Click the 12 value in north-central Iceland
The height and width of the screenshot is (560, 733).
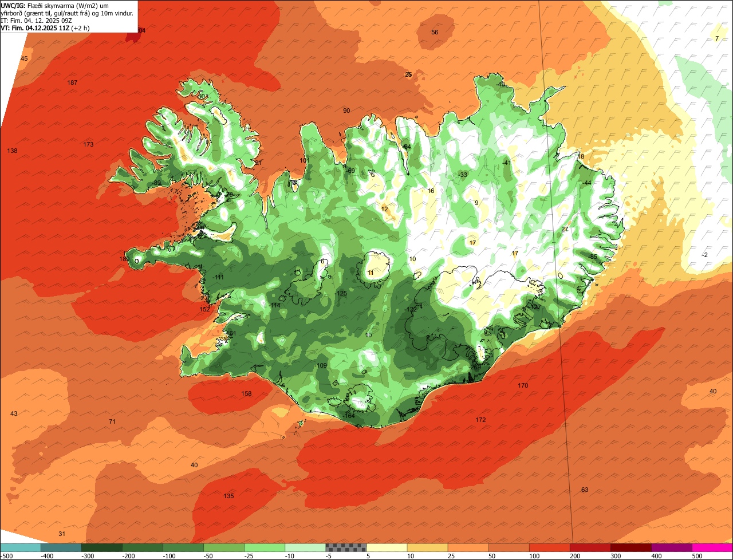coord(384,209)
